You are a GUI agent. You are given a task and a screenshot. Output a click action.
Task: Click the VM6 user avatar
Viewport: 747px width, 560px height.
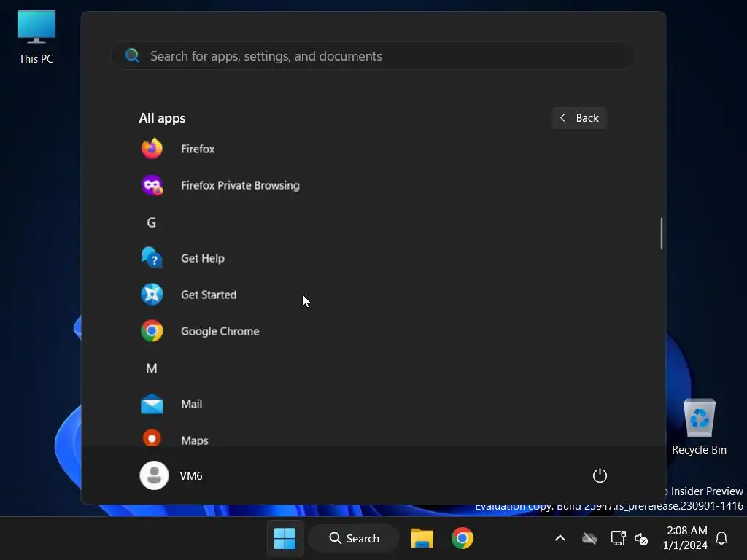[154, 475]
